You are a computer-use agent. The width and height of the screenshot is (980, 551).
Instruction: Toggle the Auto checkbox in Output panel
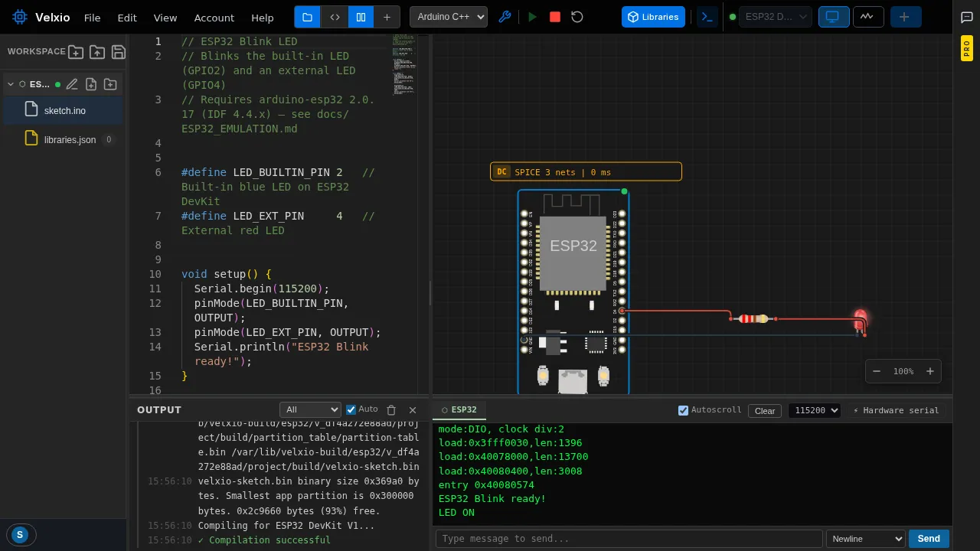[351, 409]
